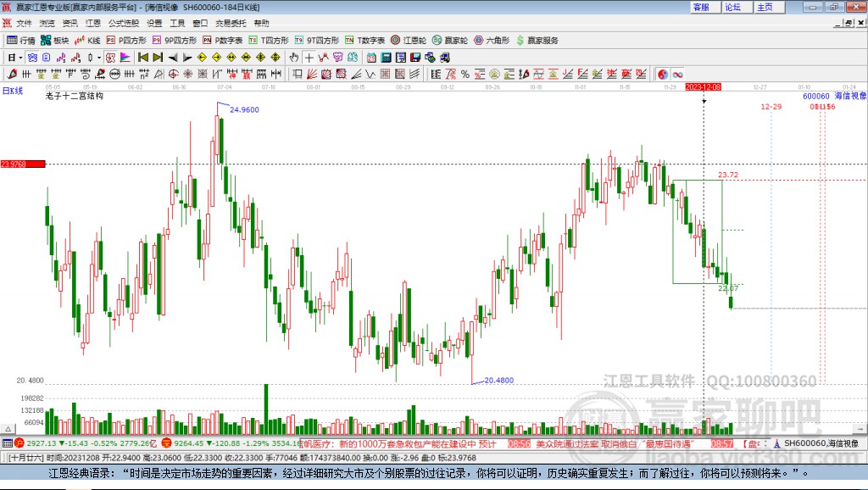The image size is (868, 490).
Task: Click the scrolling news ticker headline
Action: (398, 443)
